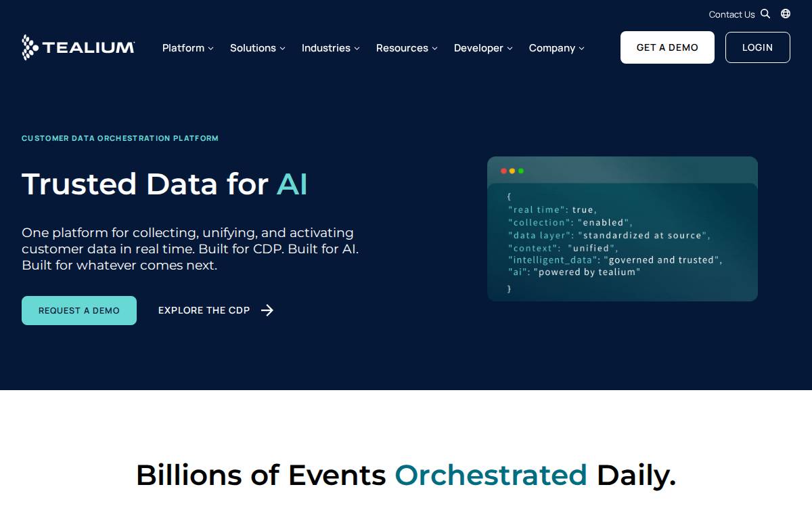Click the LOGIN button
The image size is (812, 508).
(x=757, y=47)
